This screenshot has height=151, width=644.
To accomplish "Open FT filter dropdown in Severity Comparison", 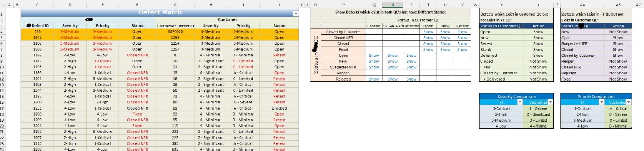I will [520, 102].
